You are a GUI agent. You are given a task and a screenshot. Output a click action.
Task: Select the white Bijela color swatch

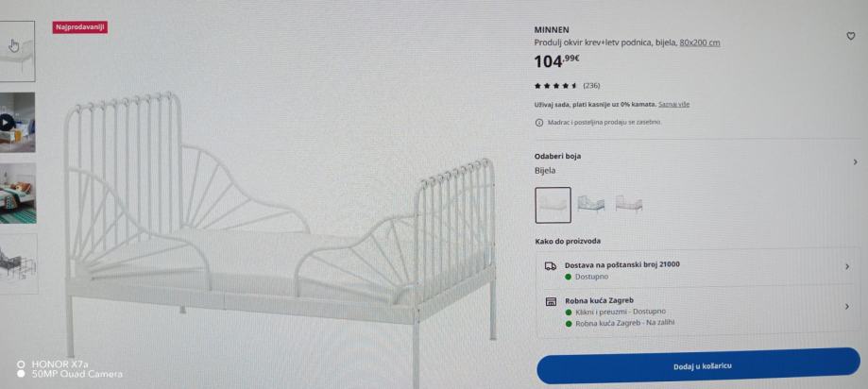coord(553,205)
